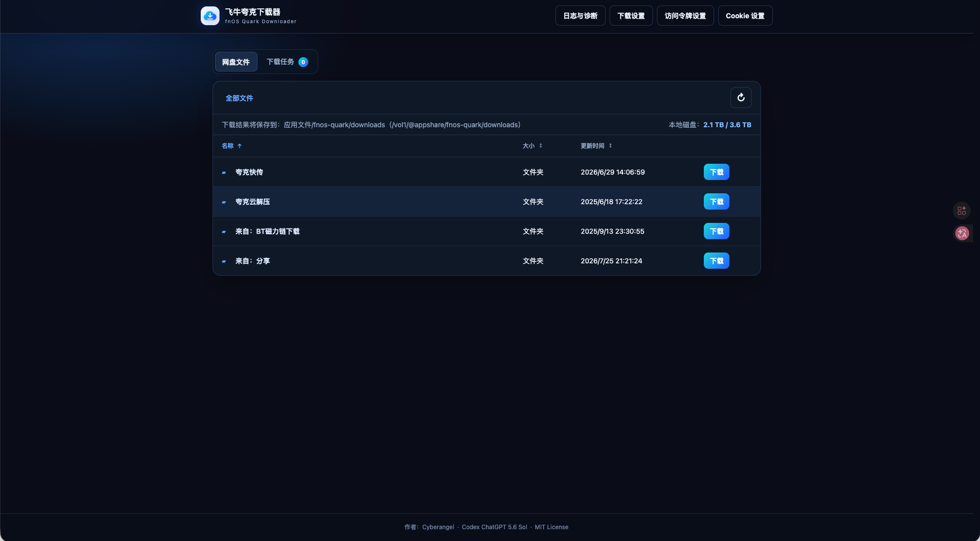Click the folder icon next to 夸克云解压

pos(224,202)
